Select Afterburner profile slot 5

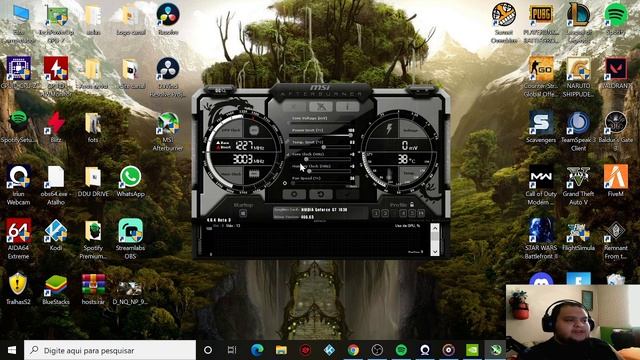412,213
